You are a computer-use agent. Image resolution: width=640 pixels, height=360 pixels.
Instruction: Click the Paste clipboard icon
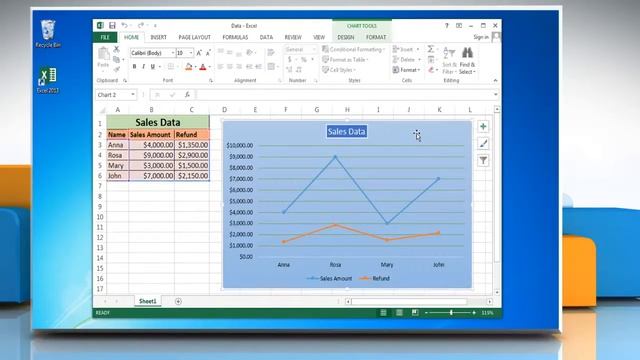point(103,53)
